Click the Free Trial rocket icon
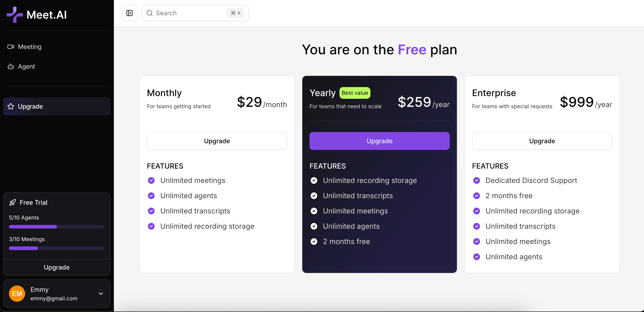 (x=13, y=202)
